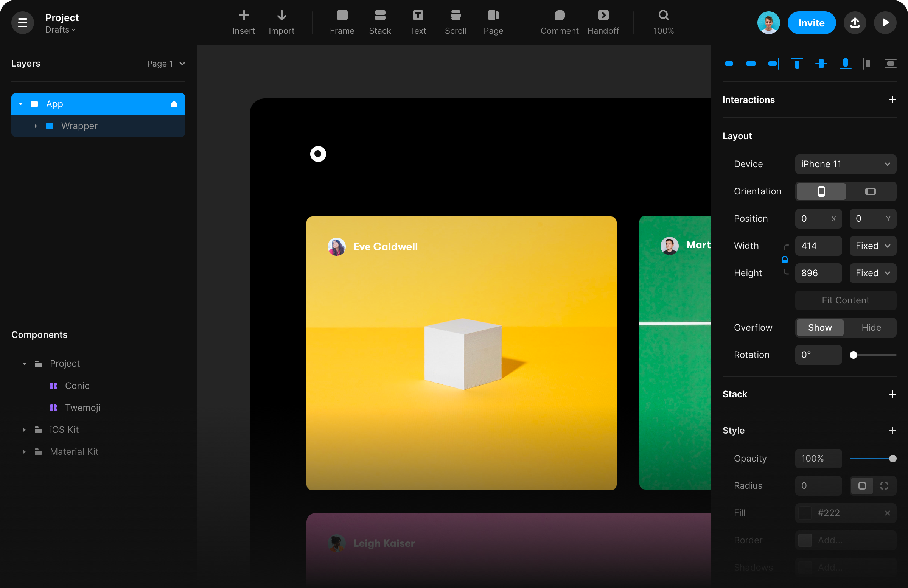
Task: Click the Page tool in toolbar
Action: tap(493, 23)
